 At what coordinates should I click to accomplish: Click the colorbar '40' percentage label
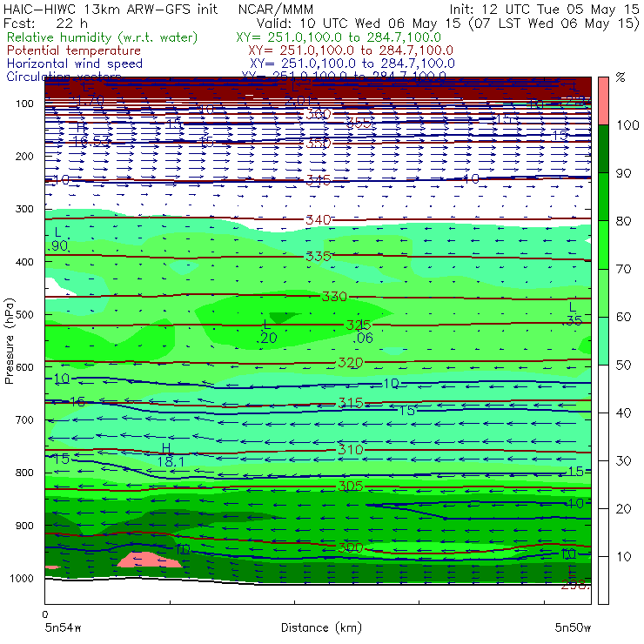pos(623,413)
